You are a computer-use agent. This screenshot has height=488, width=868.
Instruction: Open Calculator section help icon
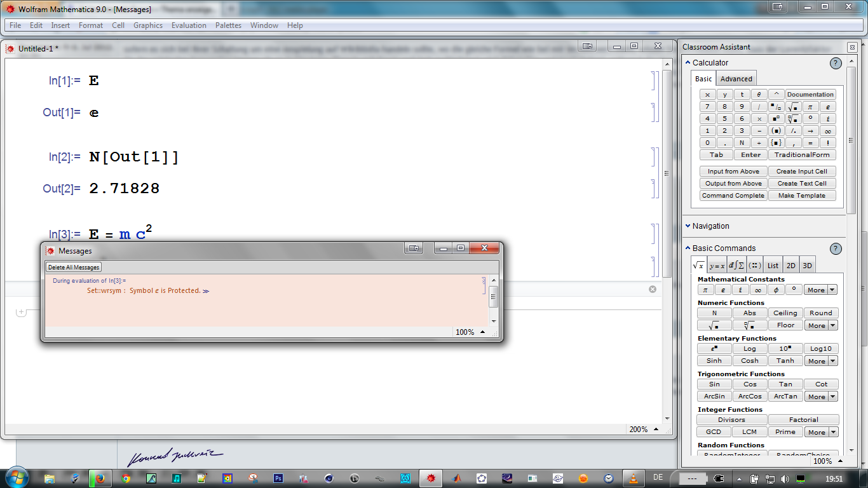tap(836, 63)
